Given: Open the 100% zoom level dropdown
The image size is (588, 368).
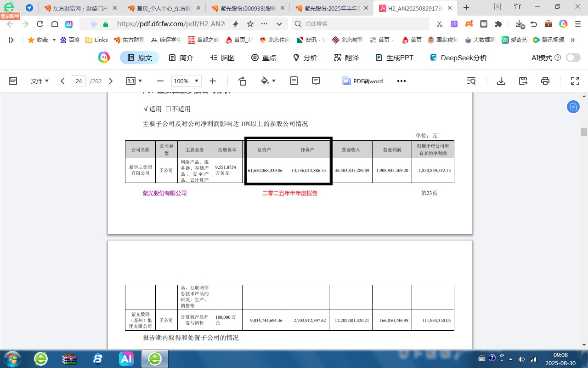Looking at the screenshot, I should [x=186, y=81].
